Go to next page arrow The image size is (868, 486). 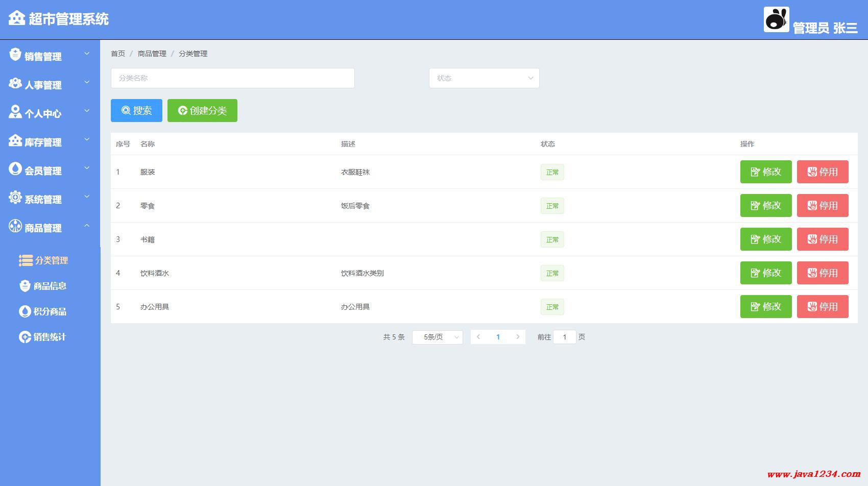click(518, 337)
